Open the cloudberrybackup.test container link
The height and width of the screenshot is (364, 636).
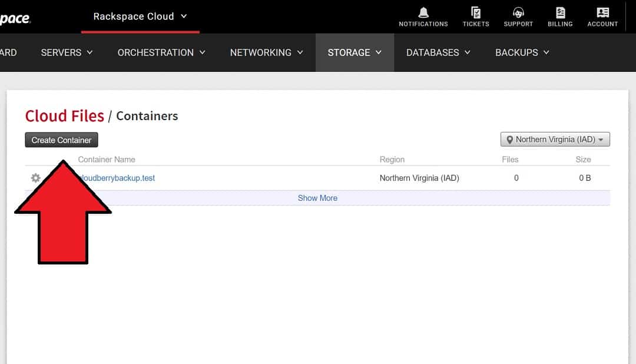(x=118, y=178)
